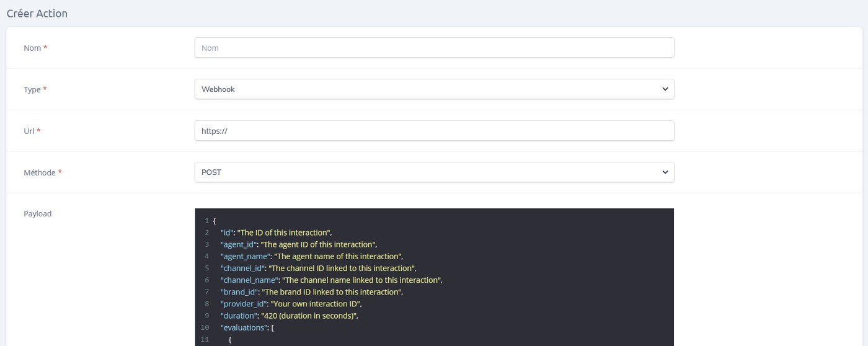Expand the Méthode dropdown set to POST
868x346 pixels.
point(434,172)
